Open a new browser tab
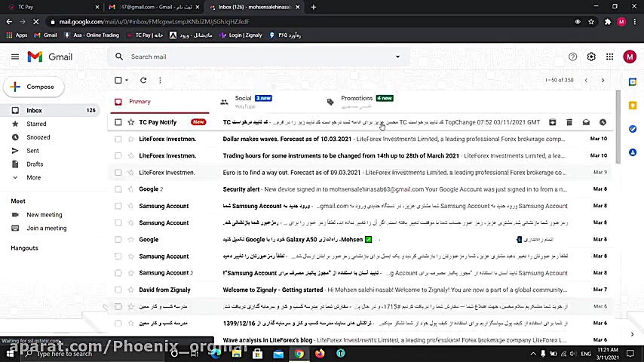Viewport: 644px width, 362px height. (x=314, y=7)
